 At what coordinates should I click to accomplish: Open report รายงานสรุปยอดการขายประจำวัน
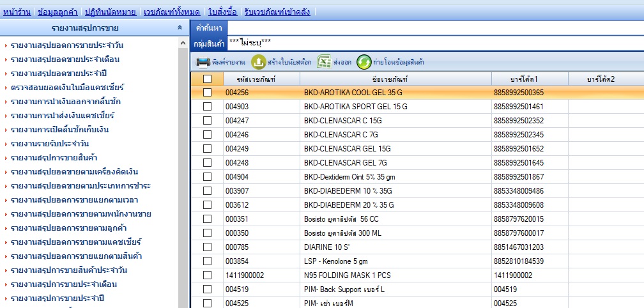tap(67, 45)
